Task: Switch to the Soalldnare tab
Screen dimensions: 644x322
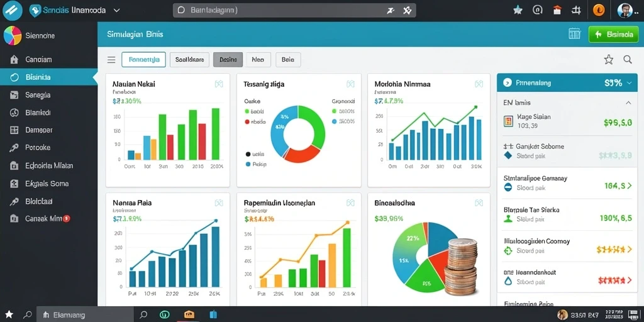Action: point(189,60)
